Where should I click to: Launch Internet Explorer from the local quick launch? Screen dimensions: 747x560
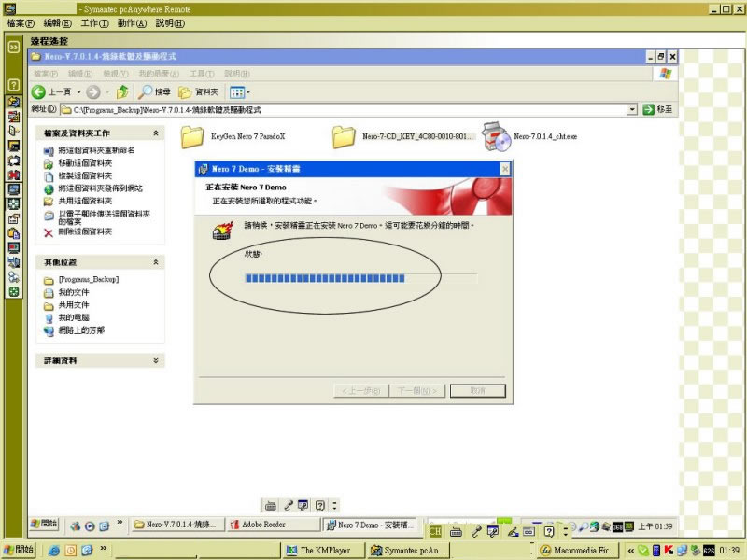click(x=54, y=550)
